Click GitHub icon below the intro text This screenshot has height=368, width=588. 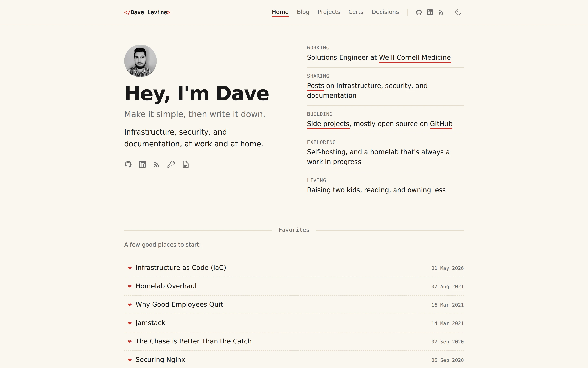128,164
